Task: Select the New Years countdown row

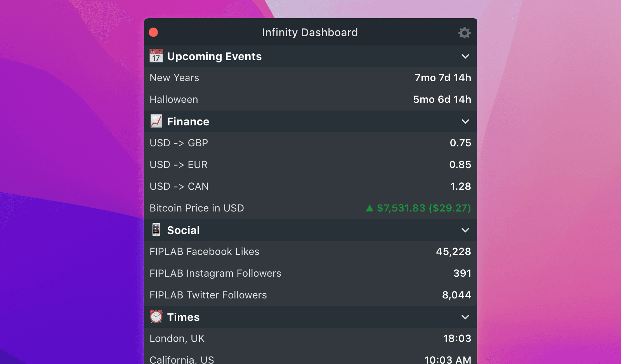Action: pyautogui.click(x=310, y=78)
